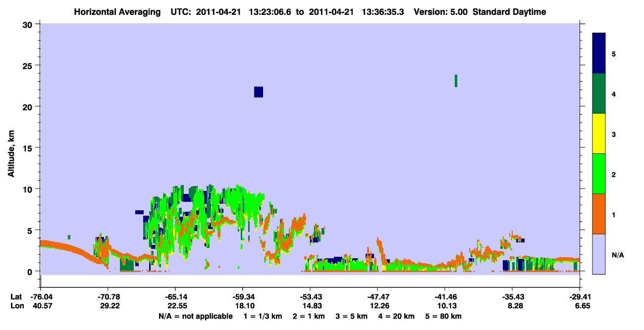Image resolution: width=644 pixels, height=330 pixels.
Task: Click latitude value -35.43
Action: click(x=512, y=297)
